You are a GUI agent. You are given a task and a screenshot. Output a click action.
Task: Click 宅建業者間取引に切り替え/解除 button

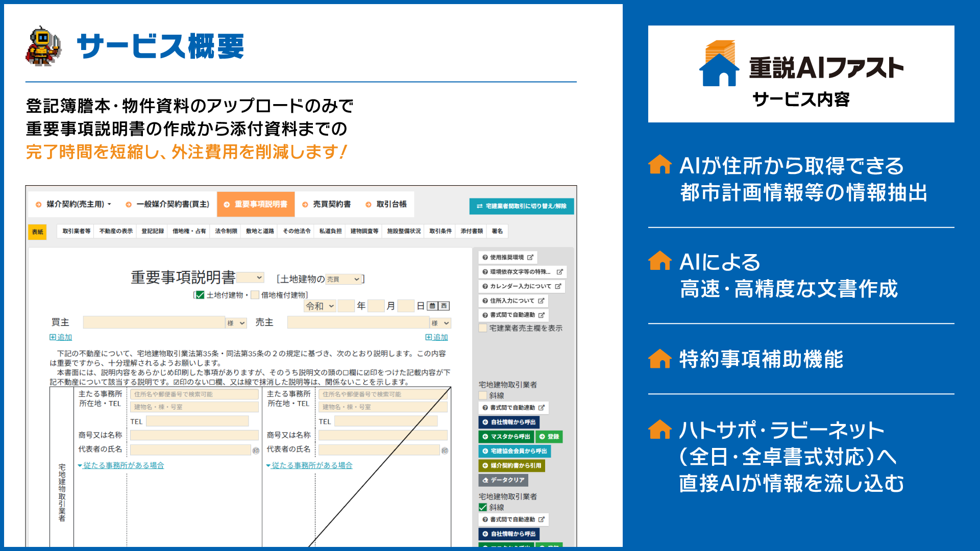coord(521,206)
